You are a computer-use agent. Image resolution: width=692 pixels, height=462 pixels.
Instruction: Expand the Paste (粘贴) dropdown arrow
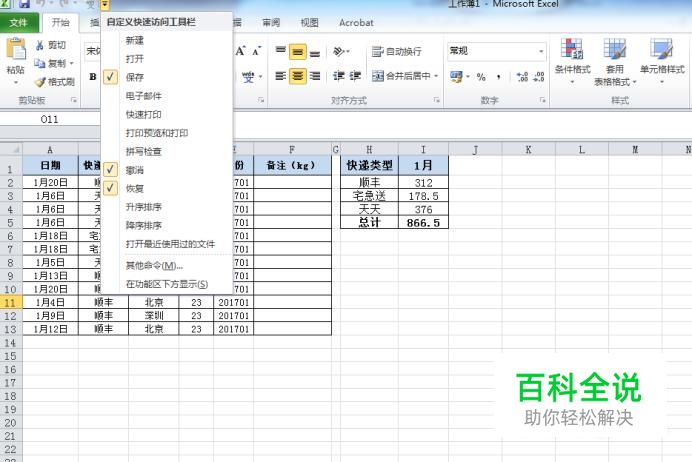[x=16, y=82]
